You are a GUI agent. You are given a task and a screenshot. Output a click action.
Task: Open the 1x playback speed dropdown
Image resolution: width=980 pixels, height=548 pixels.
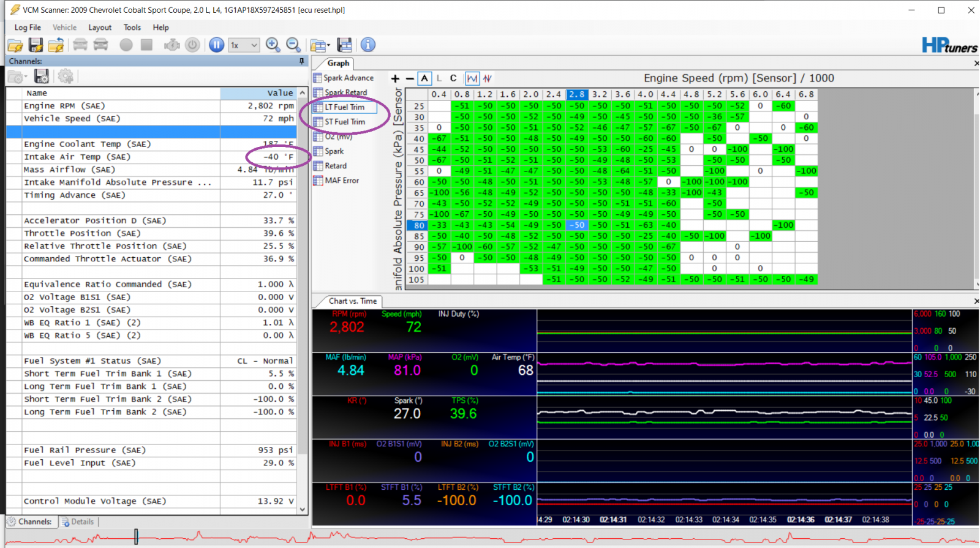(x=244, y=45)
